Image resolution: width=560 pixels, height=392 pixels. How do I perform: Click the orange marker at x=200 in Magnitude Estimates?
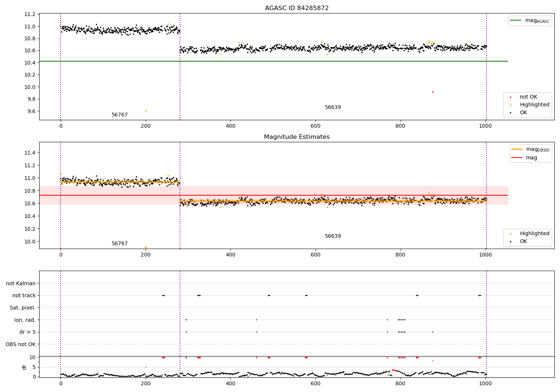pyautogui.click(x=146, y=247)
